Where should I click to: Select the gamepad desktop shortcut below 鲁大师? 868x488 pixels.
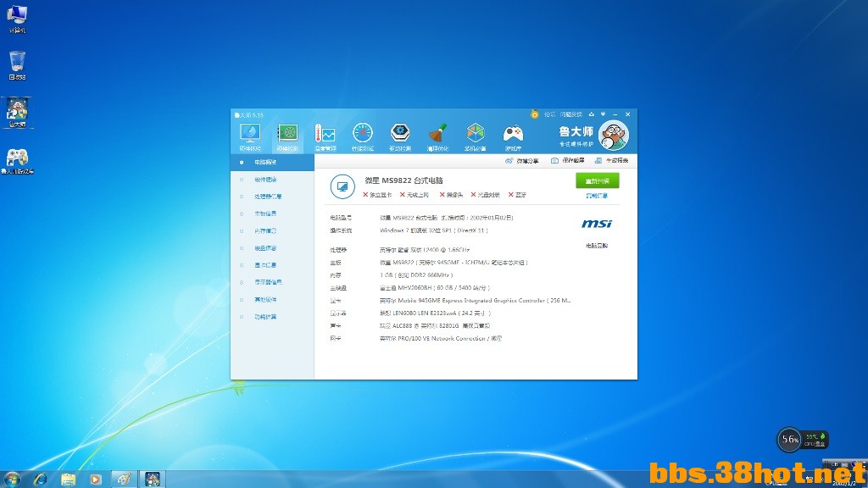coord(17,161)
